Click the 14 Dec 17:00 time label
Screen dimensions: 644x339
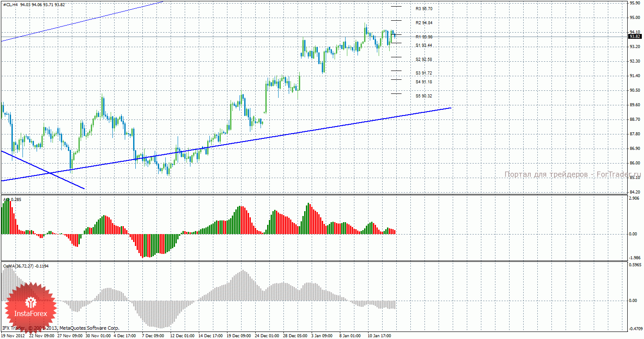(210, 336)
